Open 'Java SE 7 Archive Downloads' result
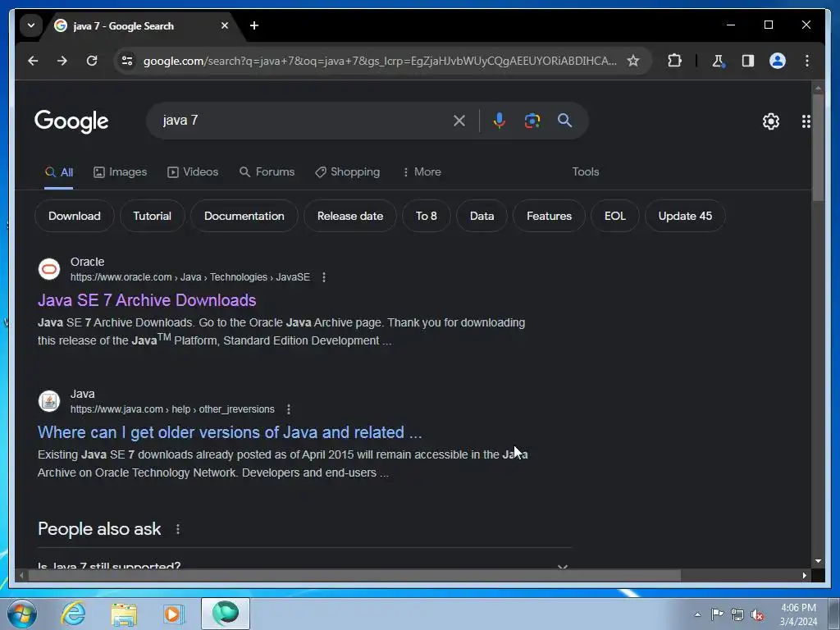The width and height of the screenshot is (840, 630). tap(147, 300)
